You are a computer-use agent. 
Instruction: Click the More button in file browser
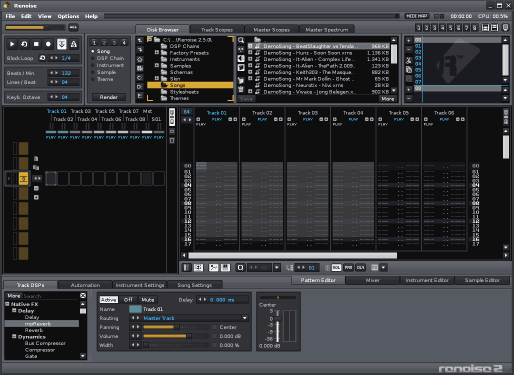[x=388, y=99]
